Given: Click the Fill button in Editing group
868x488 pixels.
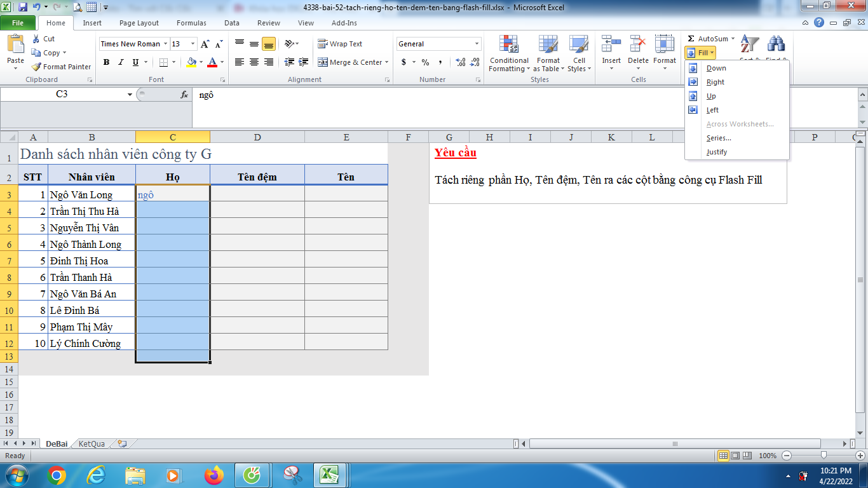Looking at the screenshot, I should pyautogui.click(x=702, y=53).
